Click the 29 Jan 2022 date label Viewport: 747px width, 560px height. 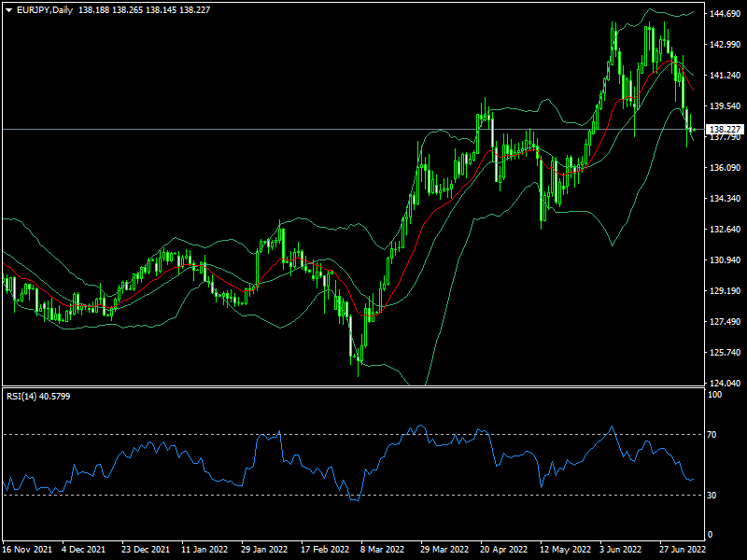pyautogui.click(x=264, y=550)
